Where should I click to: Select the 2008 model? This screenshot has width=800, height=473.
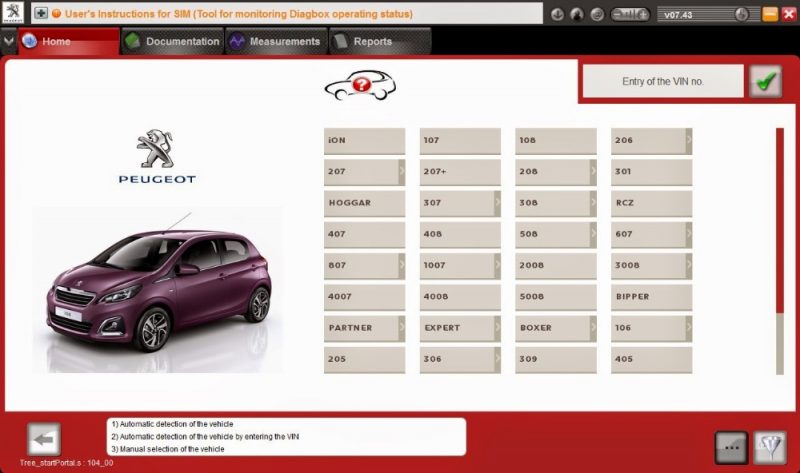point(556,265)
